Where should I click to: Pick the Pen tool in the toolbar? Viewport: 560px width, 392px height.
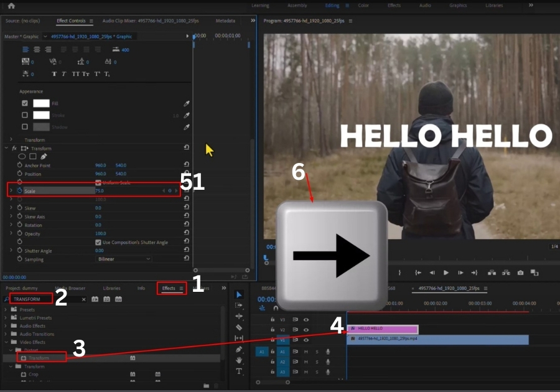click(x=239, y=349)
